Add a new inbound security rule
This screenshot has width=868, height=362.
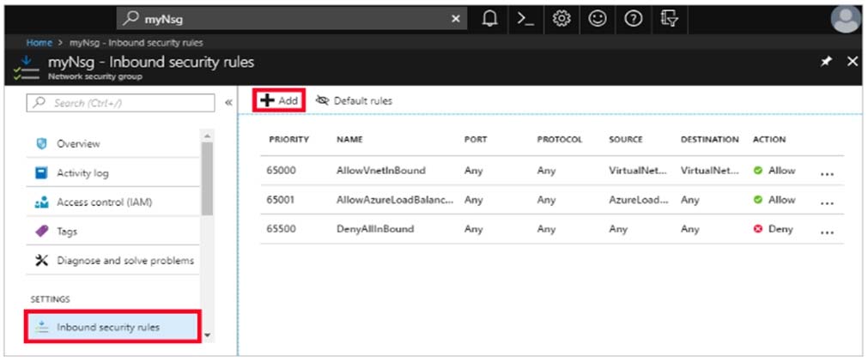[279, 100]
